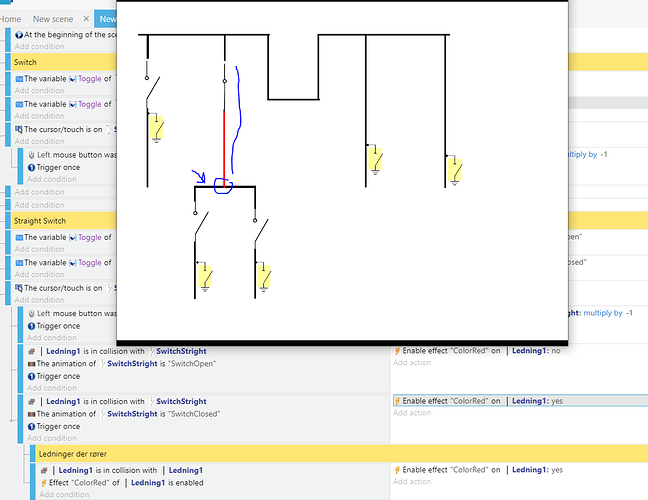The width and height of the screenshot is (648, 500).
Task: Select Ledning1 collision condition above "SwitchClosed"
Action: [117, 401]
